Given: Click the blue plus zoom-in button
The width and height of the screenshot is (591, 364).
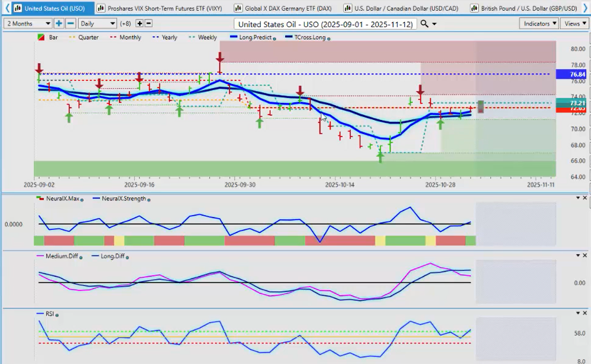Looking at the screenshot, I should (x=59, y=23).
